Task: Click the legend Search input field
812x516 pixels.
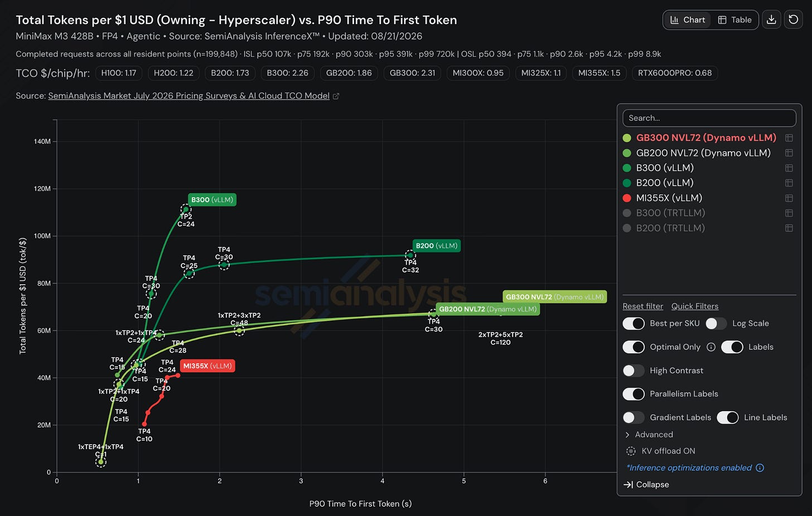Action: click(x=709, y=118)
